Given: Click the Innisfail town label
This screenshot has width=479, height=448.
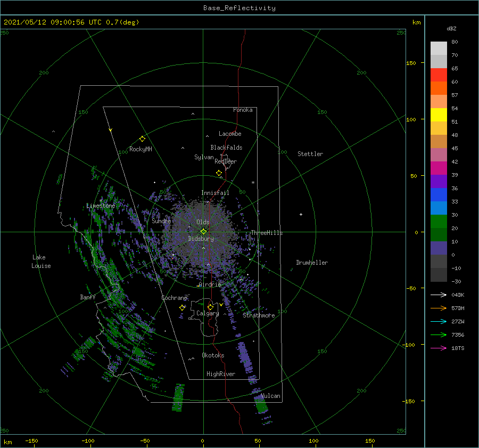Looking at the screenshot, I should [x=215, y=193].
